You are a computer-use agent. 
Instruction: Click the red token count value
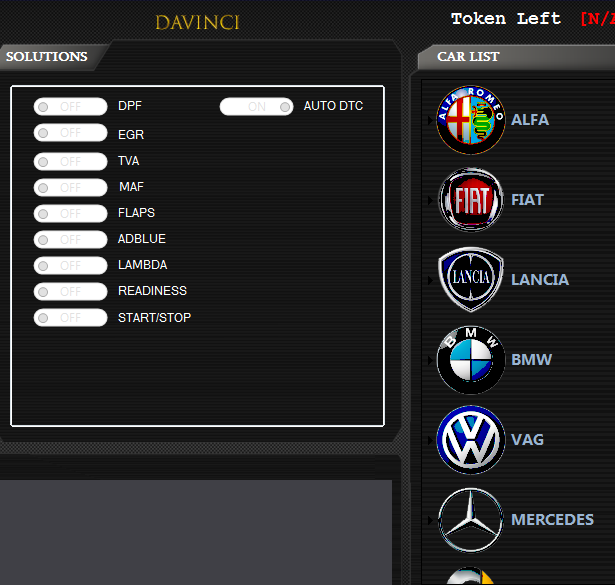[x=597, y=18]
